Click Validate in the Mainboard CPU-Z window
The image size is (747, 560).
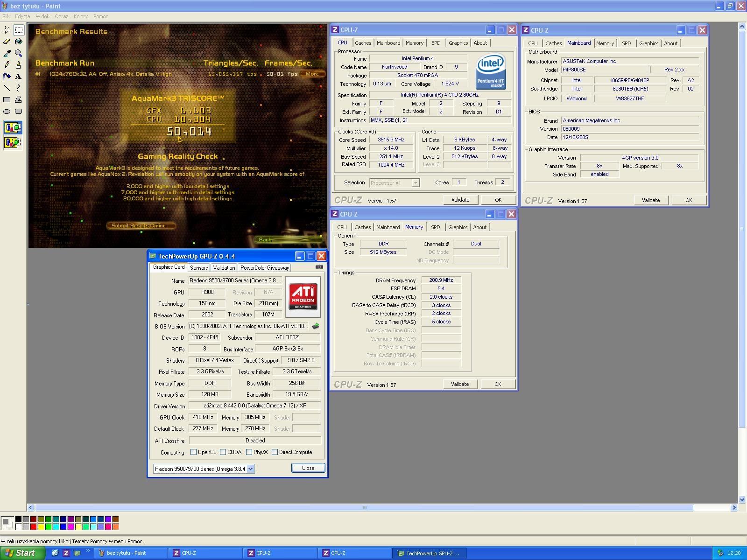651,200
